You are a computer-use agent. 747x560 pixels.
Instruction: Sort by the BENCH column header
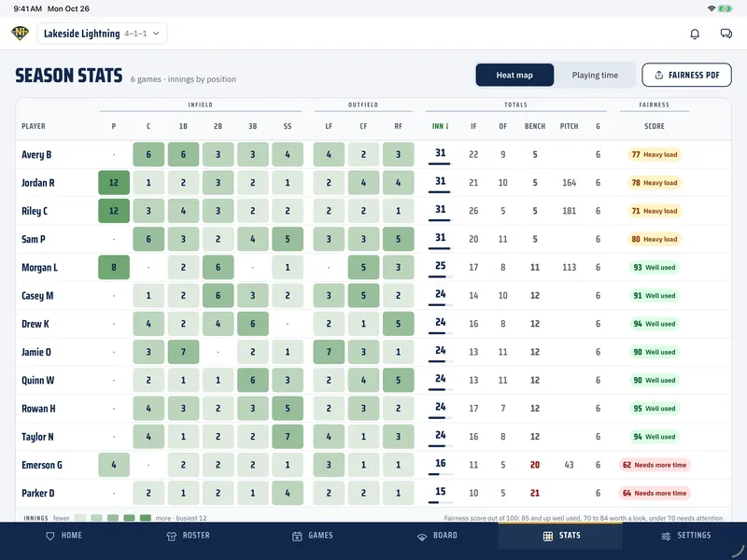(535, 126)
